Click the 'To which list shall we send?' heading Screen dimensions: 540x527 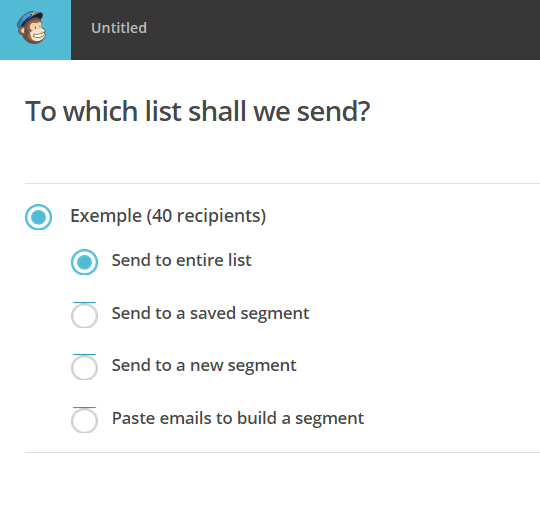pos(198,111)
